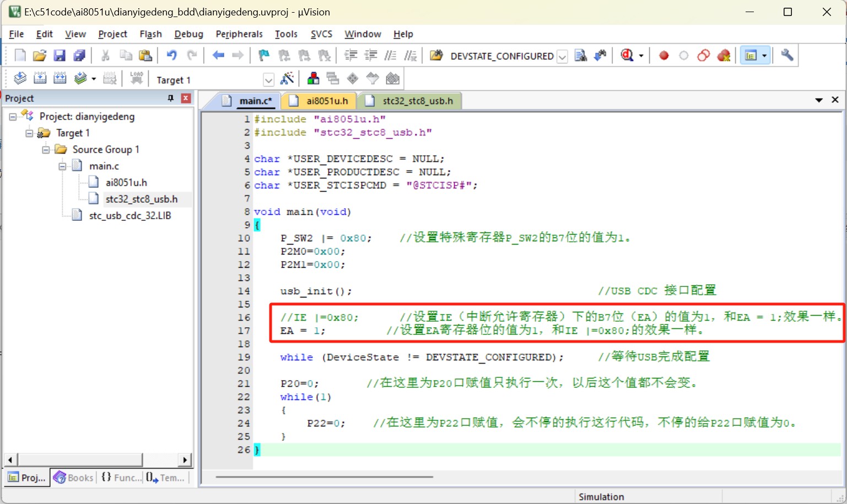This screenshot has height=504, width=847.
Task: Click Find icon with binoculars on page
Action: (x=580, y=55)
